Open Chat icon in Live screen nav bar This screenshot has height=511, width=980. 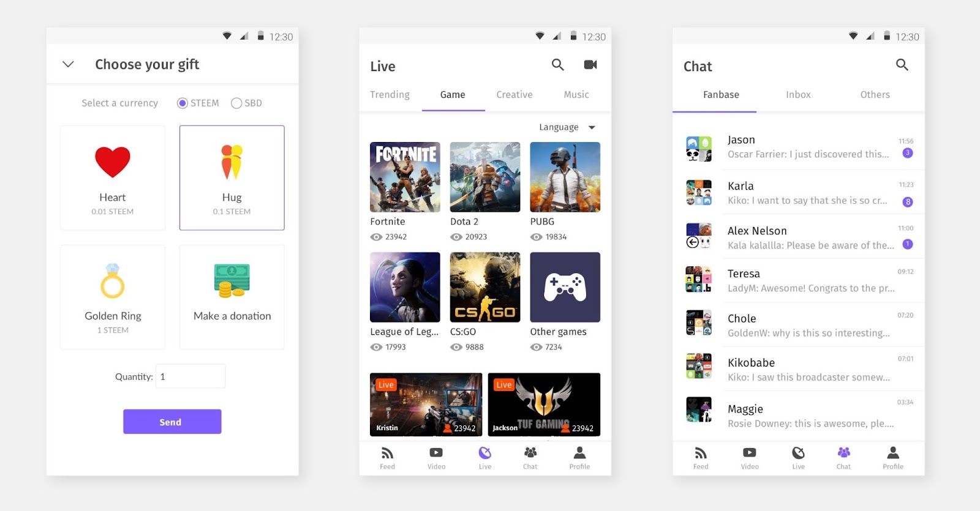[x=530, y=452]
